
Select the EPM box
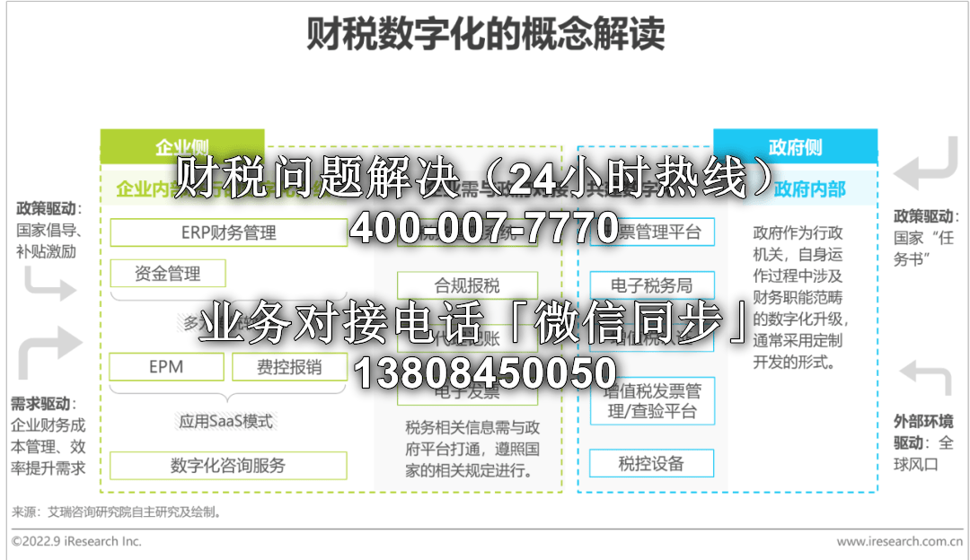click(x=166, y=366)
